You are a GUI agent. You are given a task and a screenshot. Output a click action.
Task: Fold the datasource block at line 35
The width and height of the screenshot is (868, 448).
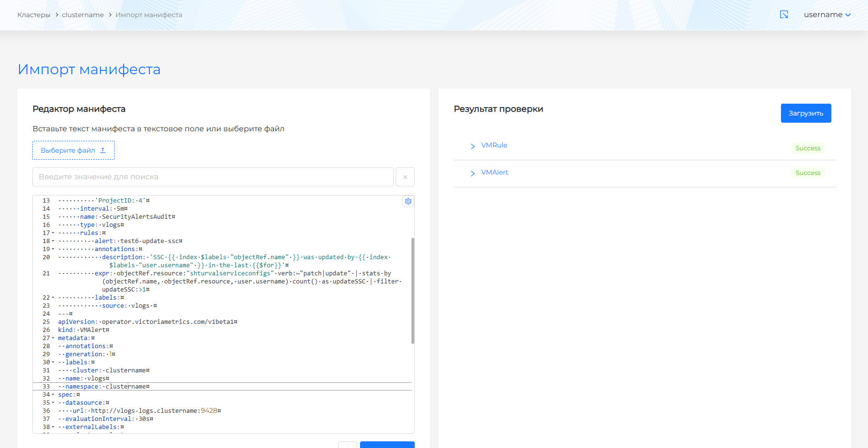coord(53,403)
